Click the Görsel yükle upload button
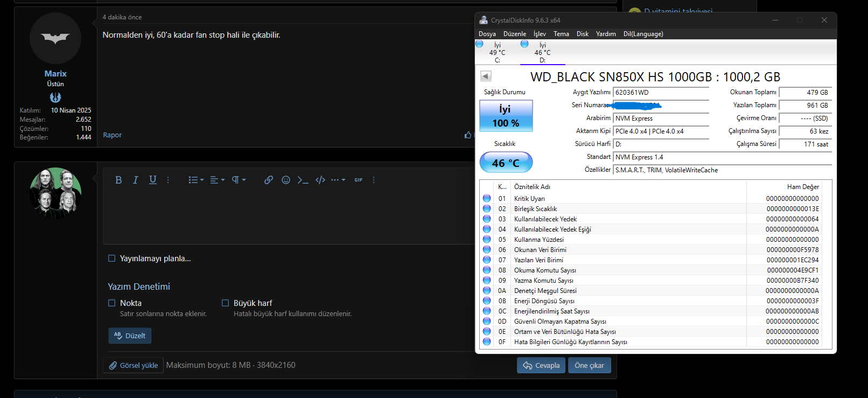 [x=133, y=365]
